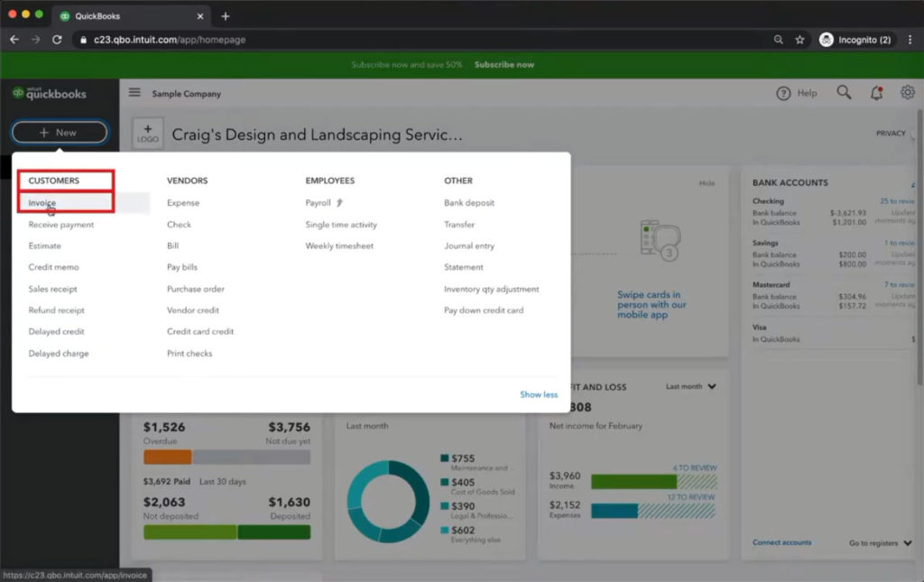Open the Incognito profile icon
Screen dimensions: 924x582
tap(824, 39)
